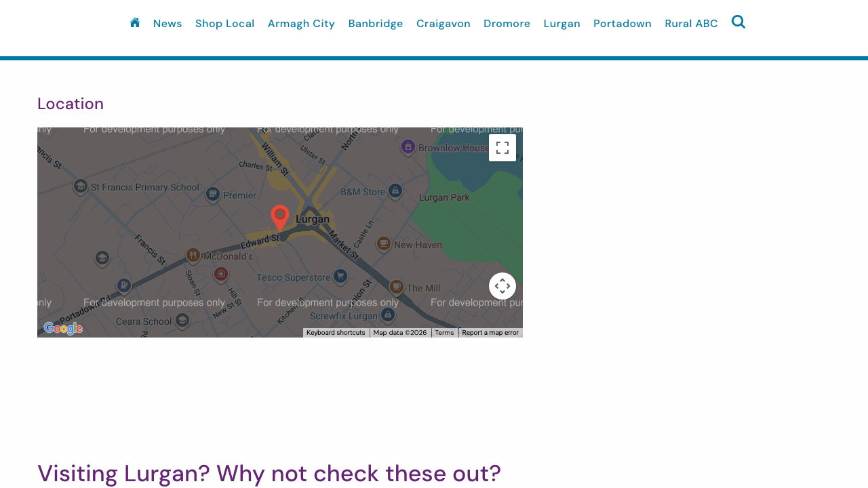
Task: Click Report a map error
Action: point(490,331)
